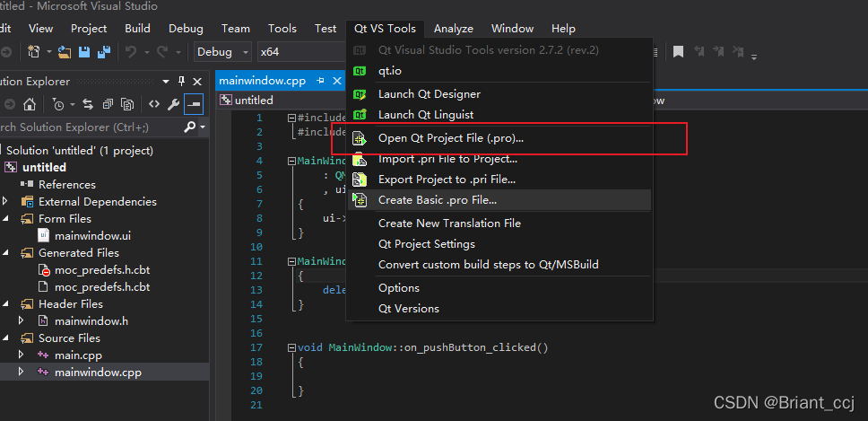Click the untitled scope dropdown in editor

pos(282,101)
